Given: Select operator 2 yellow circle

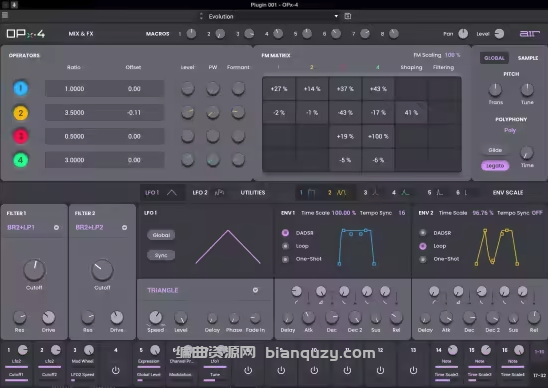Looking at the screenshot, I should tap(21, 113).
